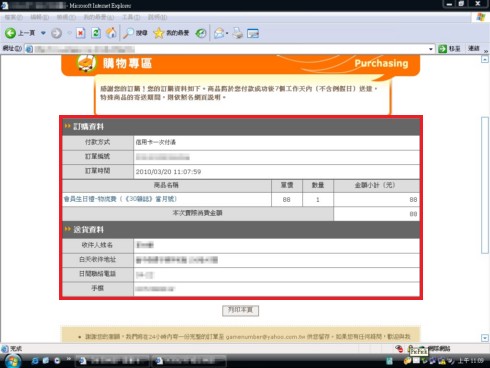Open the 檢視 (View) menu
The height and width of the screenshot is (368, 490).
click(x=66, y=17)
